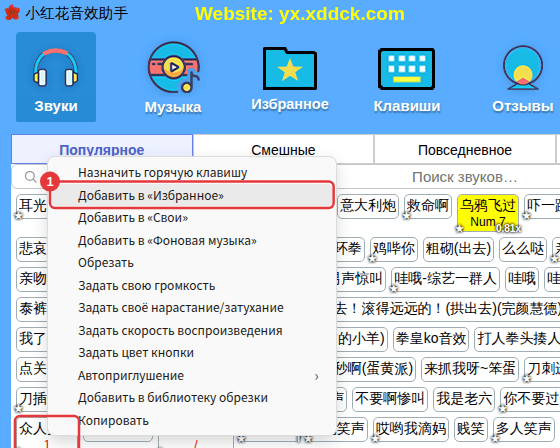
Task: Click the Поиск звуков search field
Action: point(464,177)
